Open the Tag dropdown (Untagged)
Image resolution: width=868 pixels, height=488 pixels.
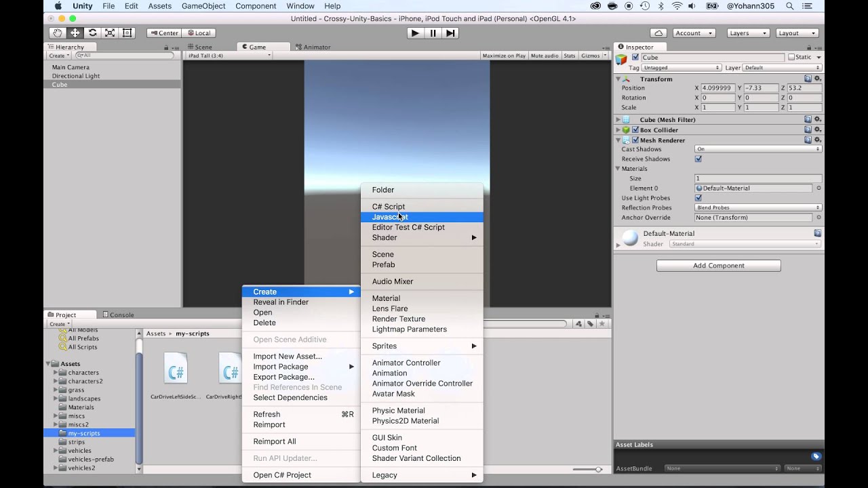pos(682,68)
